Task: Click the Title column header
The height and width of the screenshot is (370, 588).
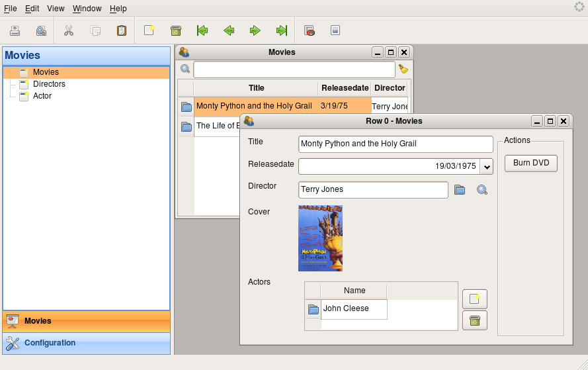Action: [x=256, y=88]
